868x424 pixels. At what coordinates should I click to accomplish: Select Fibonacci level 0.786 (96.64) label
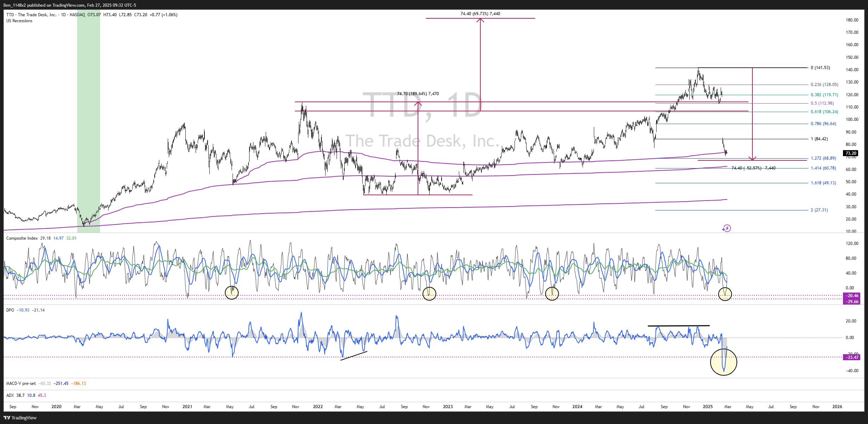(x=823, y=124)
